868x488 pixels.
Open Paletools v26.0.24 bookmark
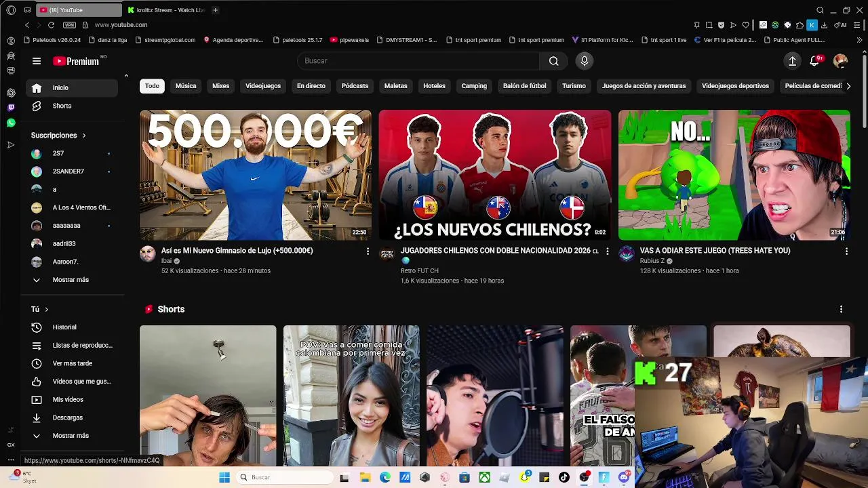click(52, 40)
